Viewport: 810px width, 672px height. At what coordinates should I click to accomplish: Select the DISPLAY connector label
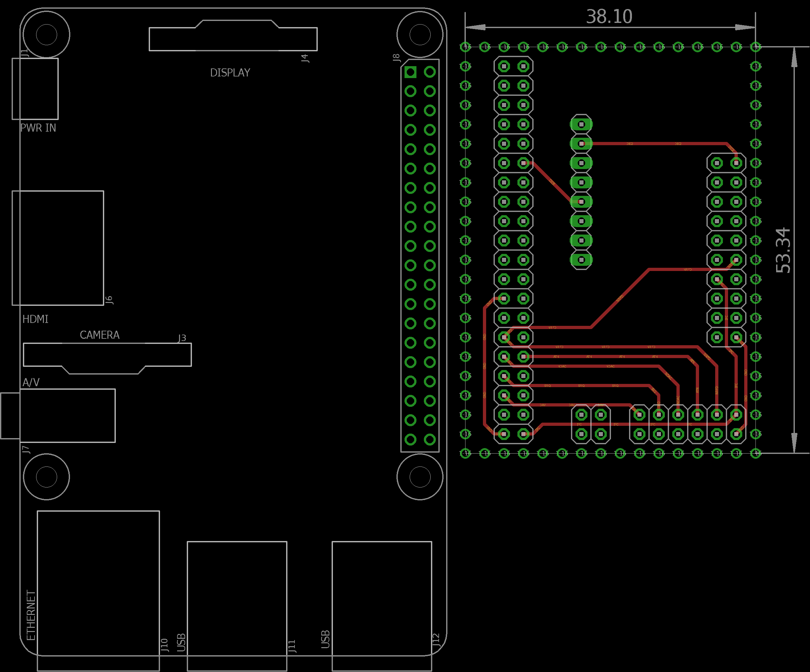(230, 73)
